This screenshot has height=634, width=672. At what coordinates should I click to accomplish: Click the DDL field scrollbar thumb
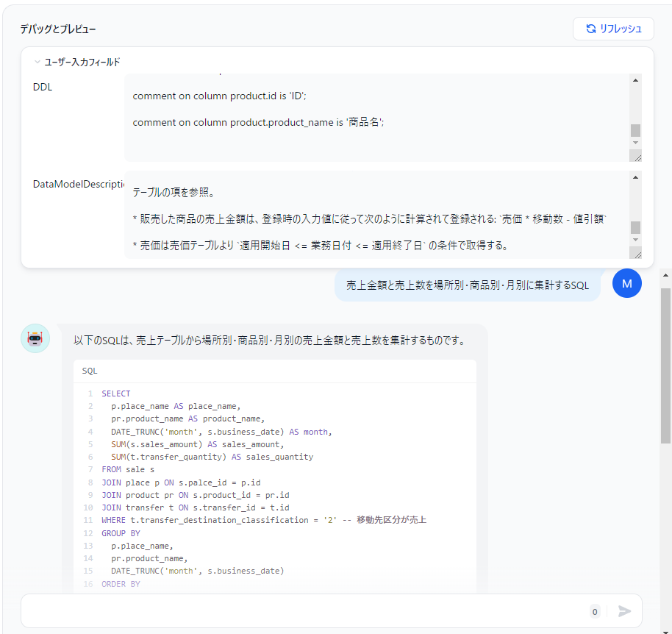[x=635, y=130]
